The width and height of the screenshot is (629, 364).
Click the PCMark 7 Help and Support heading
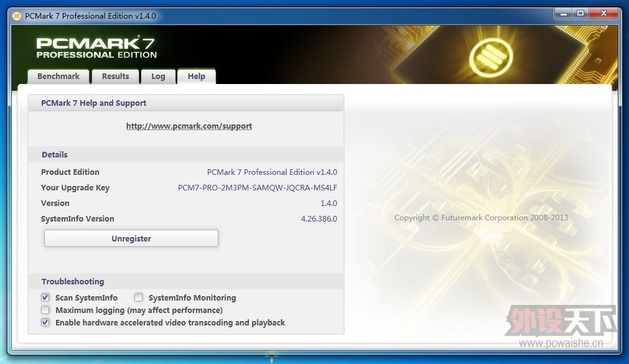(x=93, y=103)
